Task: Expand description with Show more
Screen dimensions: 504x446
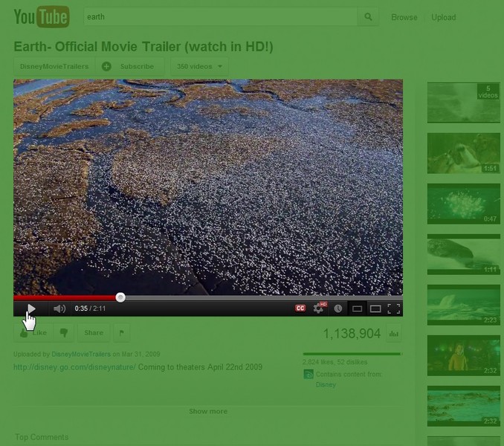Action: click(208, 411)
